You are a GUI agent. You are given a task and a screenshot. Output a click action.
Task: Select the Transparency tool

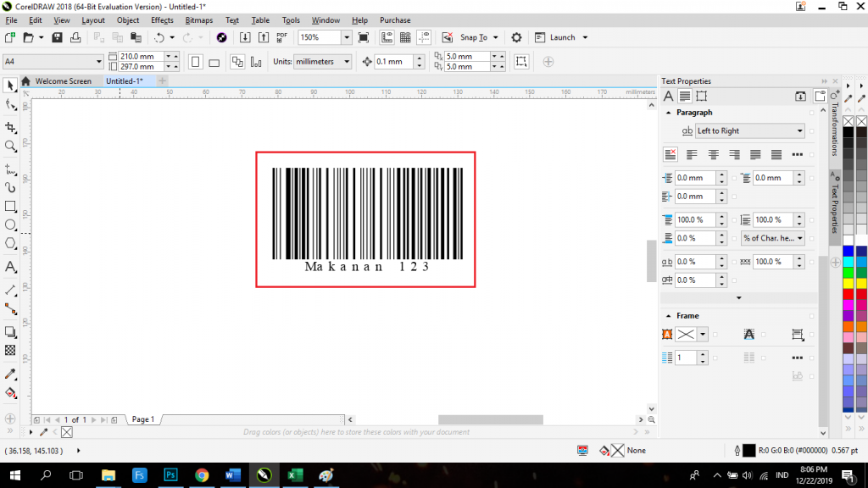tap(10, 350)
